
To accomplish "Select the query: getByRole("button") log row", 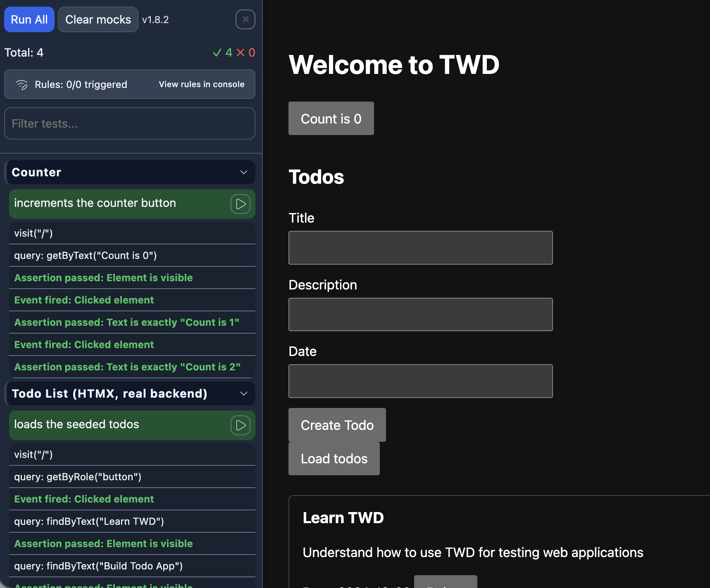I will click(132, 477).
